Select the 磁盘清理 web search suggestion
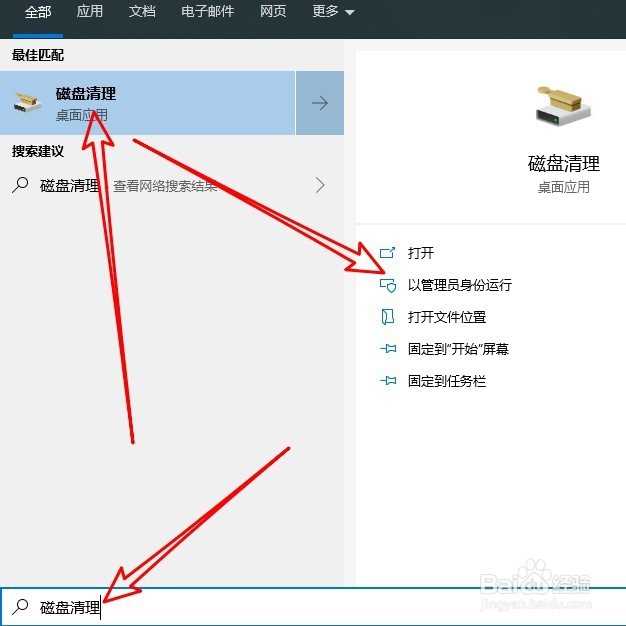This screenshot has height=626, width=626. [x=172, y=185]
